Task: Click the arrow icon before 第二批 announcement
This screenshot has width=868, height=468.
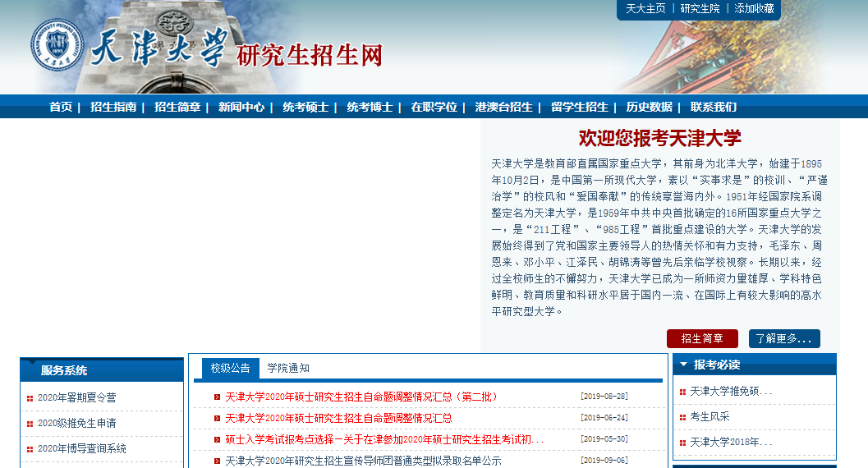Action: pos(217,397)
